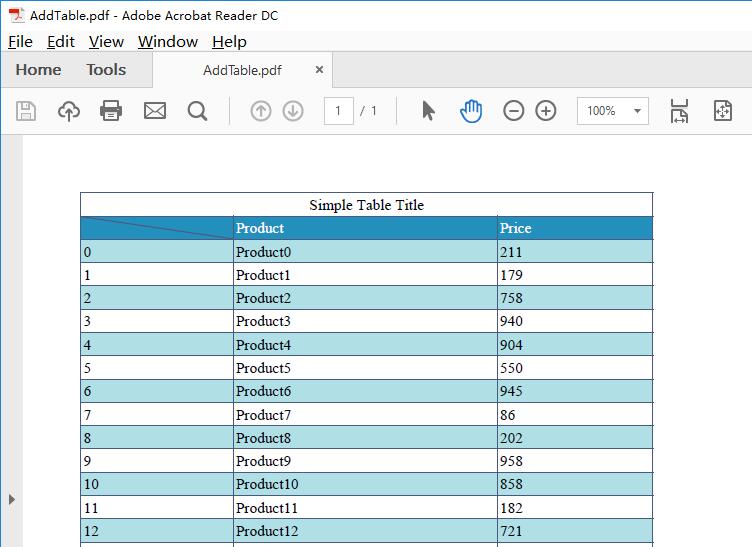Click the page number input field
752x547 pixels.
[338, 111]
